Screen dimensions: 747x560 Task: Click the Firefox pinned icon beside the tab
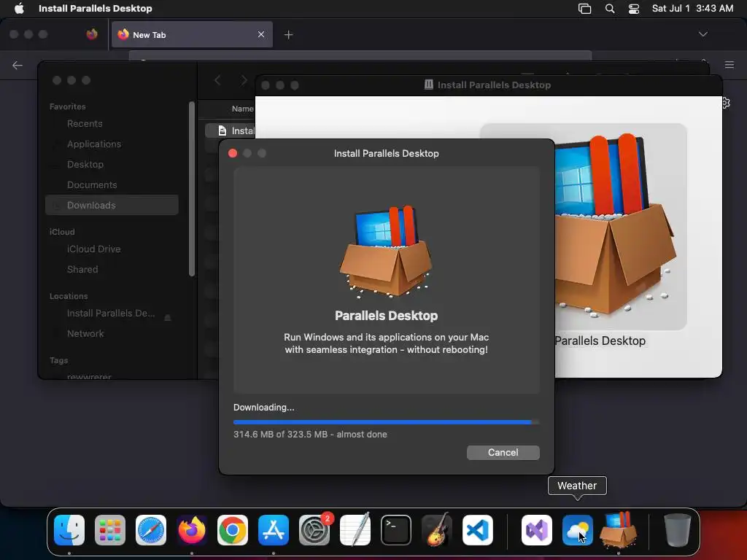coord(92,34)
